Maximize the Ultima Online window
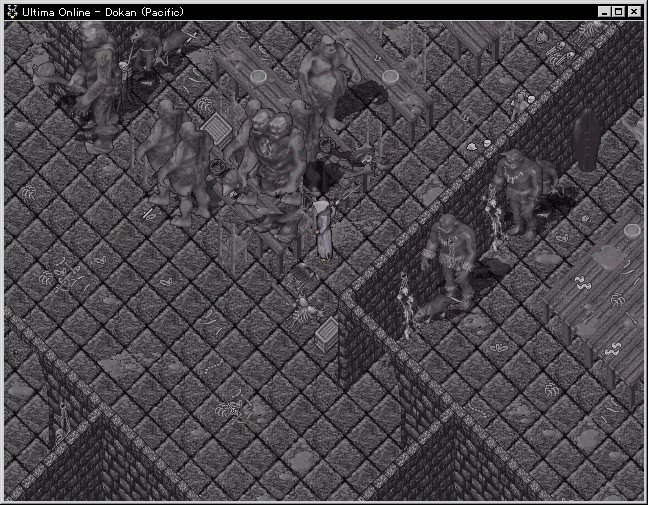648x505 pixels. tap(619, 12)
